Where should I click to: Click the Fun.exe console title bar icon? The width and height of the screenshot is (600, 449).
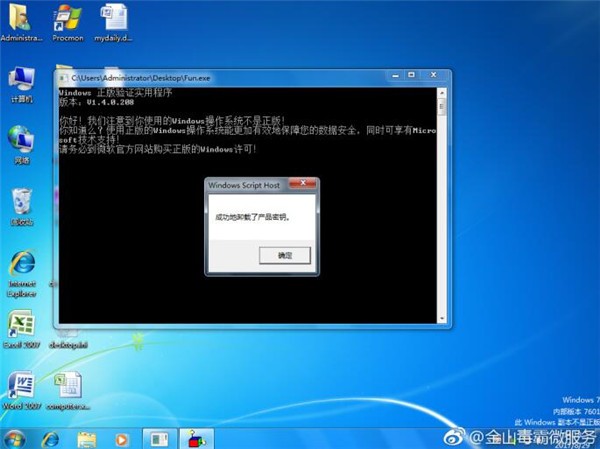click(62, 78)
